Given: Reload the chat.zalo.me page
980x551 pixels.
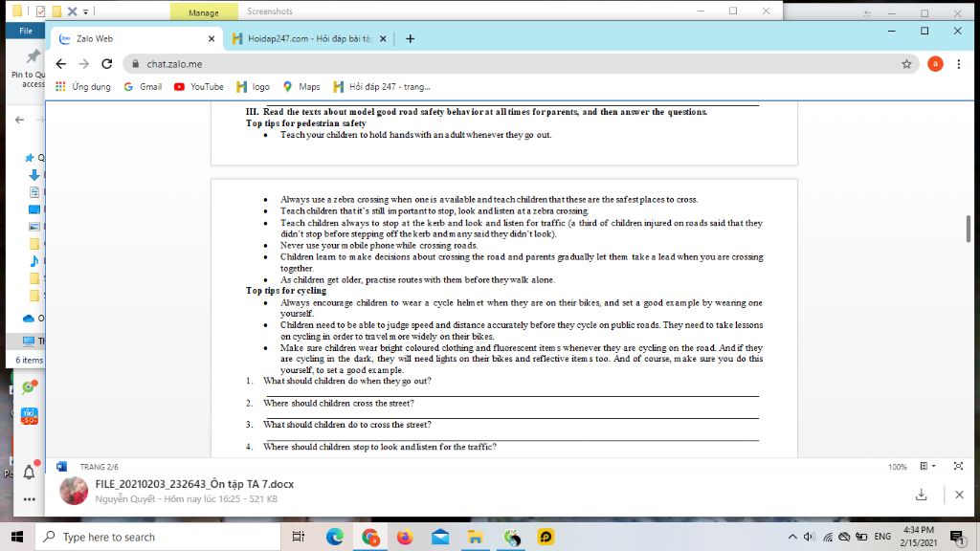Looking at the screenshot, I should coord(107,64).
